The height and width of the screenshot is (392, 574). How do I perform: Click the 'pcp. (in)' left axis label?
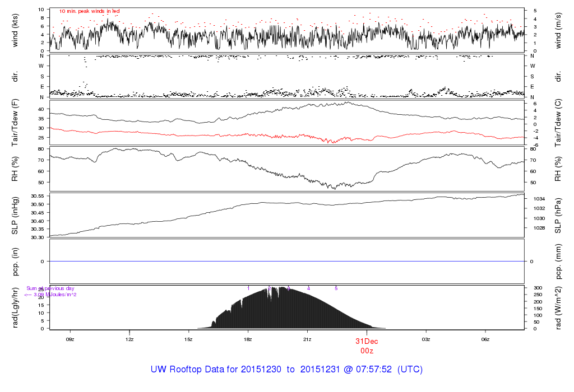click(x=15, y=262)
